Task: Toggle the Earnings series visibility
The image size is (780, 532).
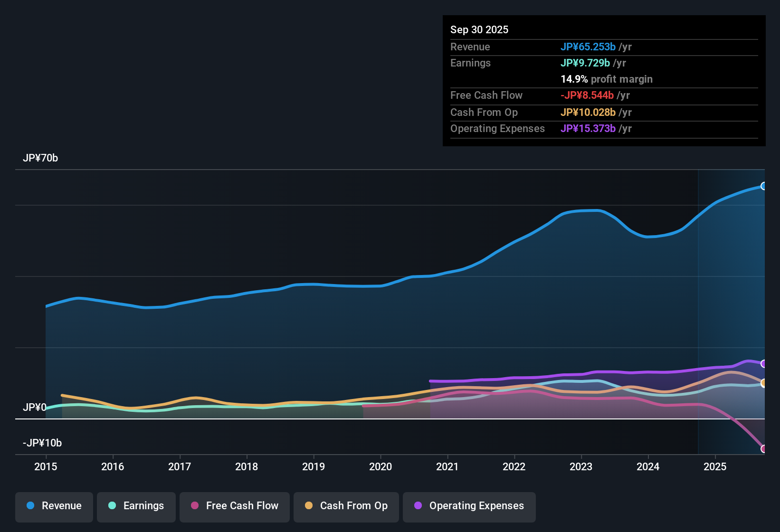Action: tap(136, 506)
